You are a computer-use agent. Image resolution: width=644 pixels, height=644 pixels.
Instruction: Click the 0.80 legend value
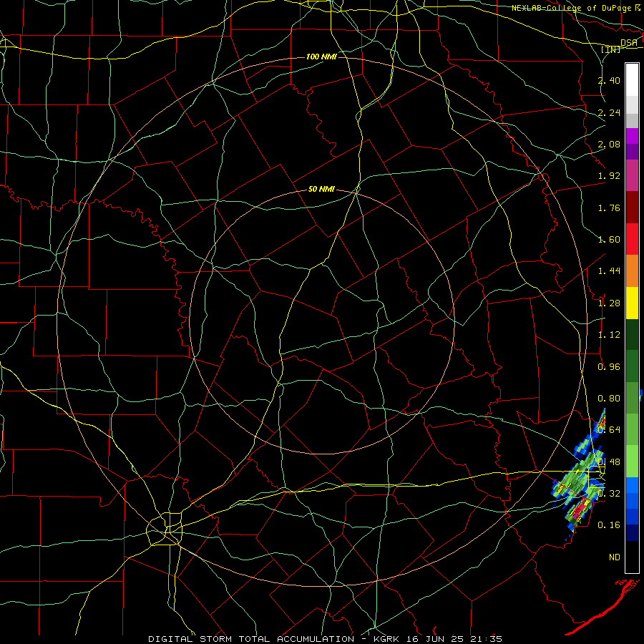pyautogui.click(x=609, y=399)
